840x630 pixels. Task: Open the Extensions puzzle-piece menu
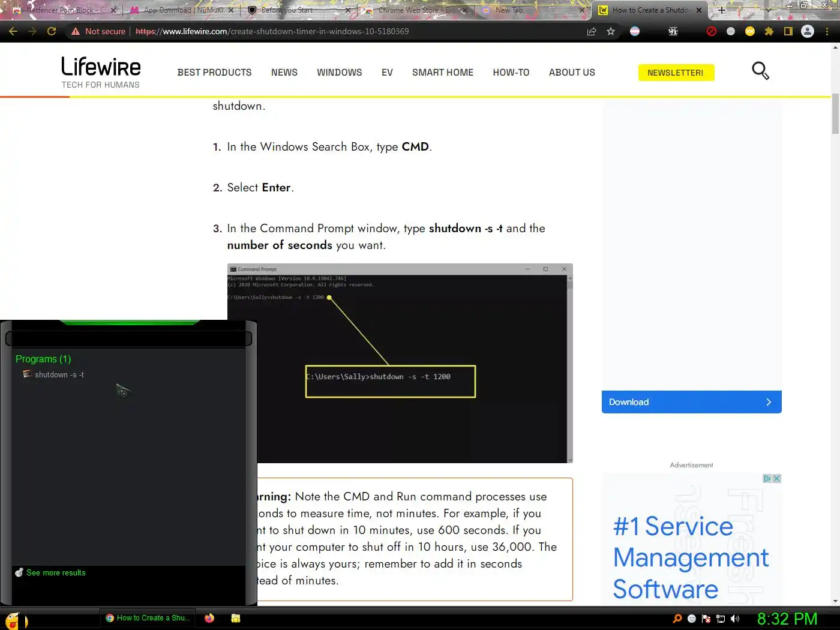click(769, 31)
